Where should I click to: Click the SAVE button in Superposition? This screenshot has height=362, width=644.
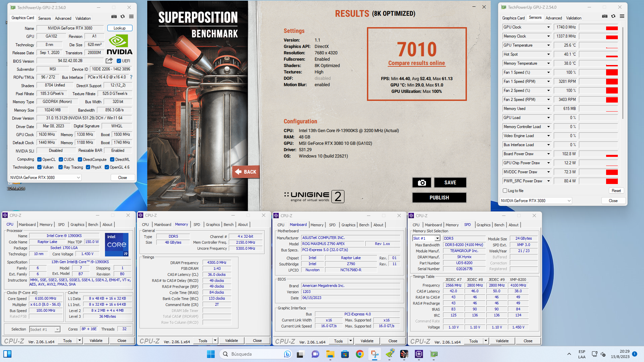[x=450, y=182]
